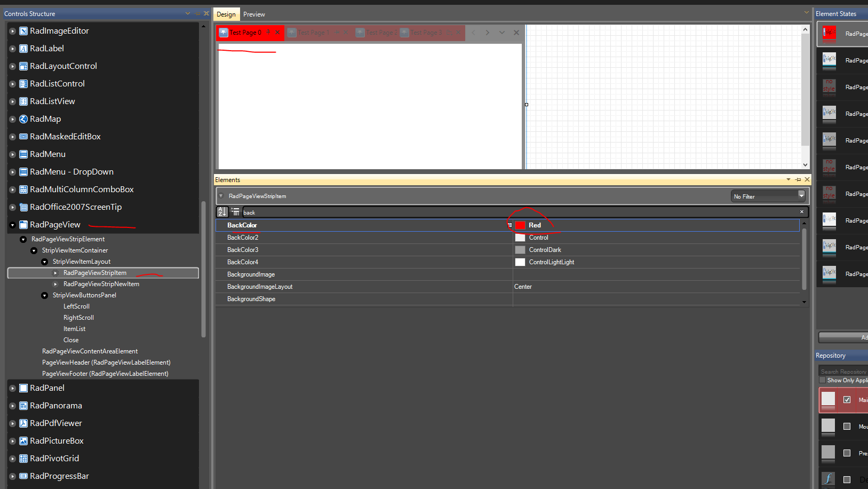Check the second repository item checkbox
Viewport: 868px width, 489px height.
[847, 426]
